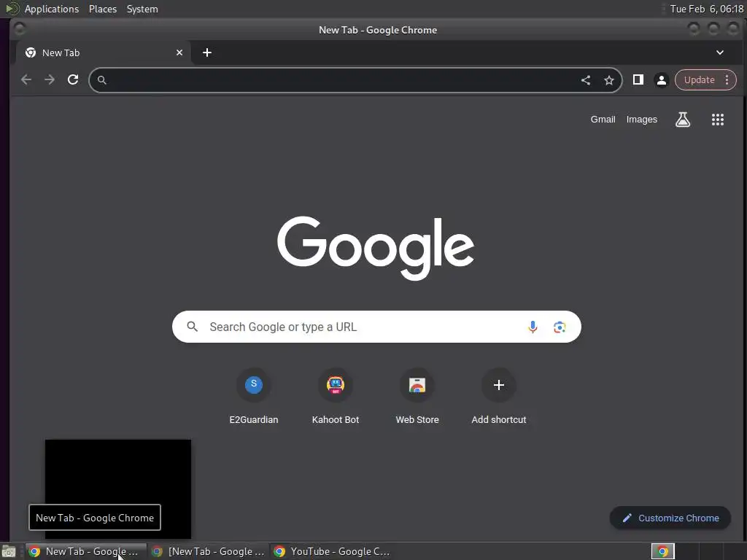Click Chrome icon in the workspace switcher
The width and height of the screenshot is (747, 560).
click(x=662, y=551)
